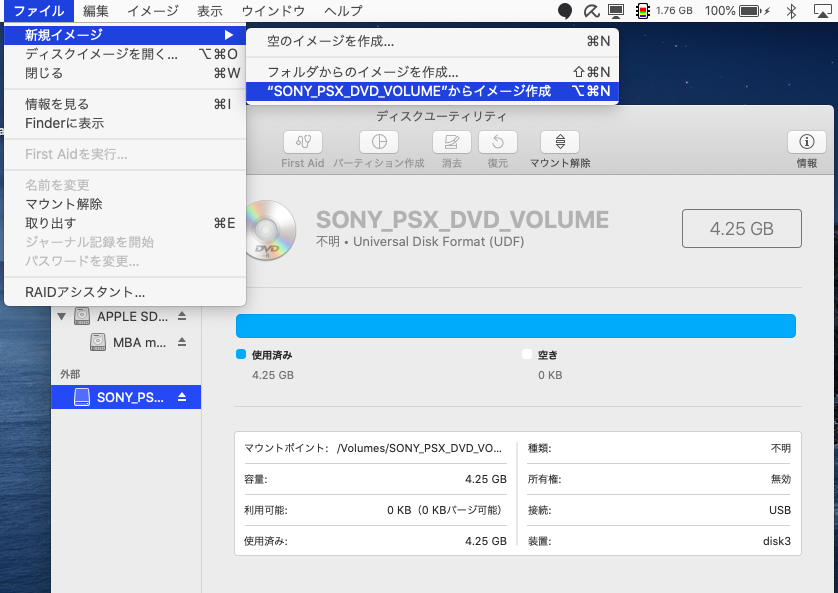Image resolution: width=838 pixels, height=593 pixels.
Task: Click the 4.25 GB size button
Action: tap(742, 228)
